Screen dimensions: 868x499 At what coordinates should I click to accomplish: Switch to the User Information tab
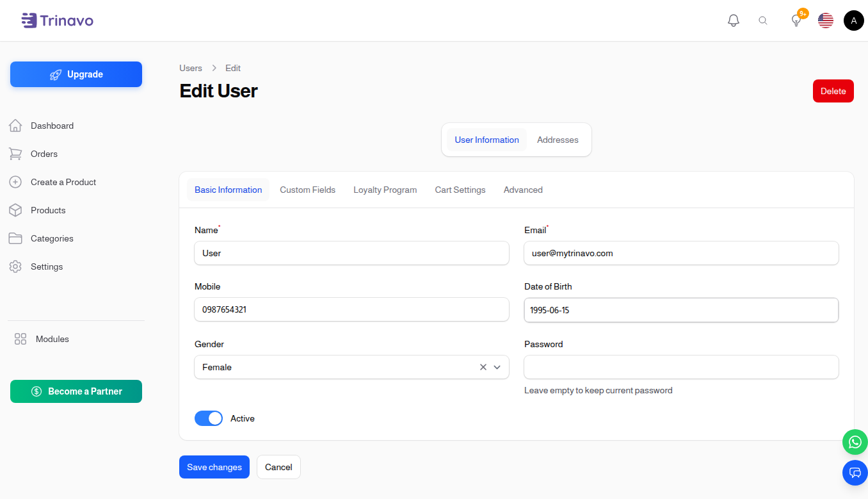coord(486,140)
